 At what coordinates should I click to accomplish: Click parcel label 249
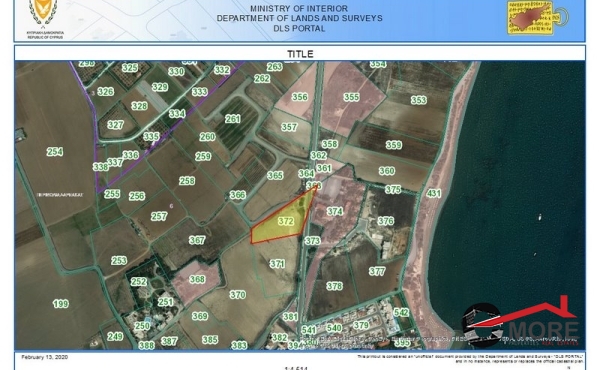tap(115, 337)
